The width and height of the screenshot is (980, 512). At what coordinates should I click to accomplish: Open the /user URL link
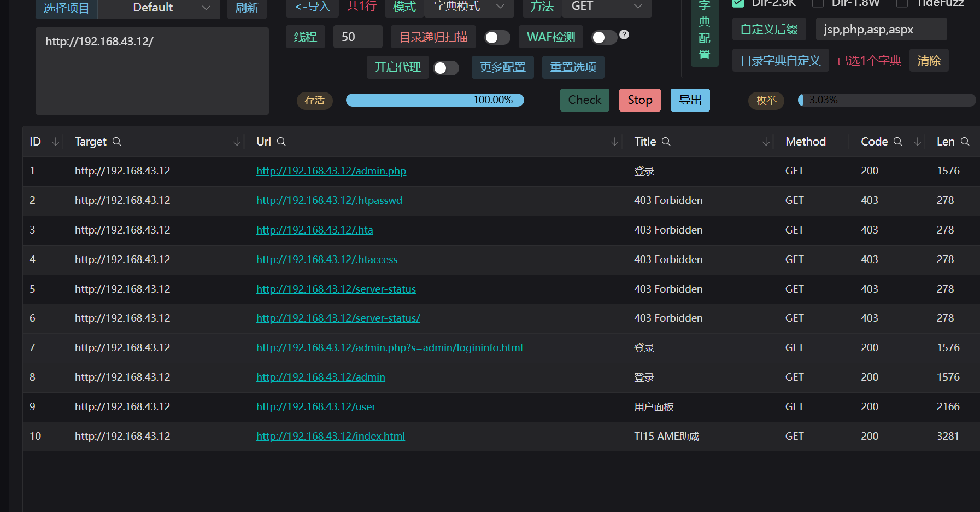point(316,407)
